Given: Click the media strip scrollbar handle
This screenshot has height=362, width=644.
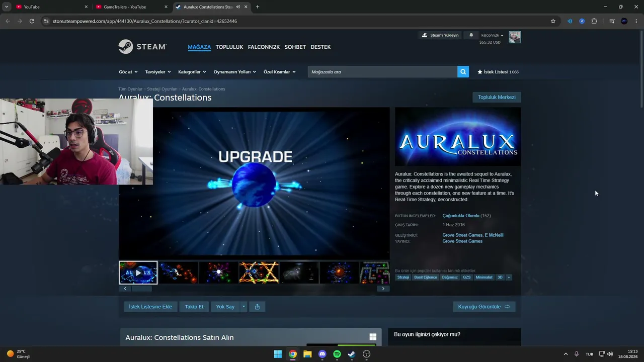Looking at the screenshot, I should 141,289.
